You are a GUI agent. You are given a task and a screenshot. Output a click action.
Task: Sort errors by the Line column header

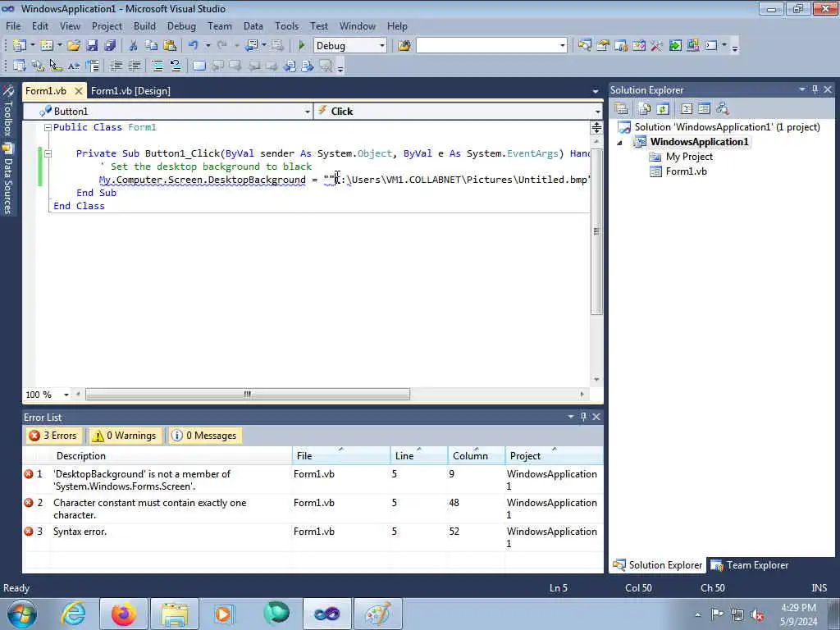pos(419,456)
